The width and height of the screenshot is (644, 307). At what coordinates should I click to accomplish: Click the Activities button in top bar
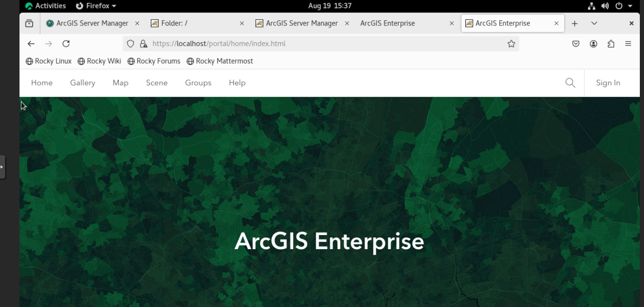pyautogui.click(x=45, y=6)
